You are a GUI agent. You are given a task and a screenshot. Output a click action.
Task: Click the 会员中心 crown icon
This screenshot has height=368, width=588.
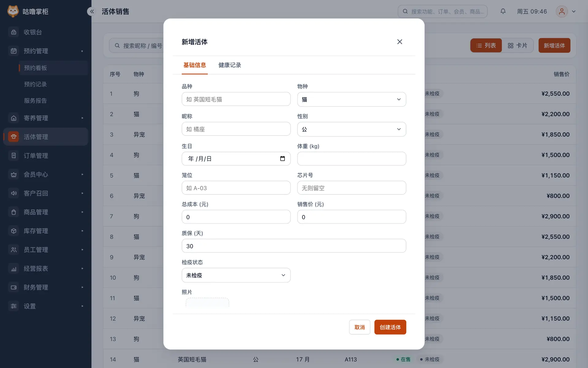pyautogui.click(x=13, y=174)
